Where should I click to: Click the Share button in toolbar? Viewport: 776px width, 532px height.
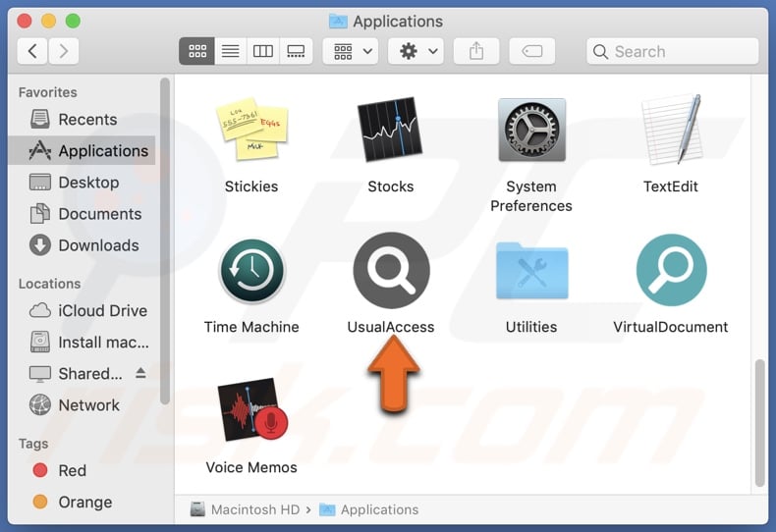476,51
